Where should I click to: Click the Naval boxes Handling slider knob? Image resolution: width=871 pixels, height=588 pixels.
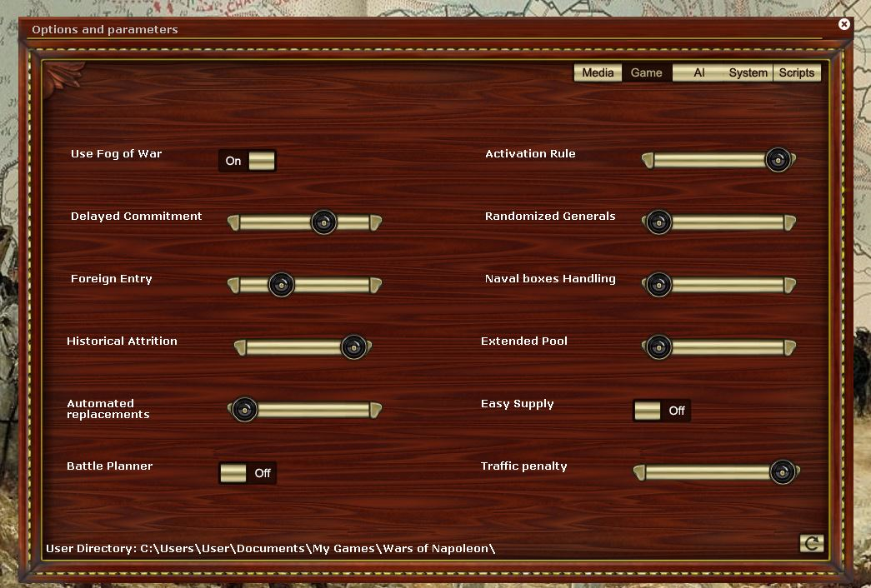(x=658, y=285)
